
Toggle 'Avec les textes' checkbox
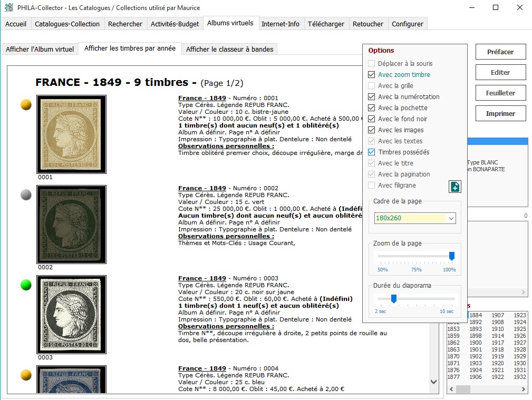pyautogui.click(x=372, y=141)
